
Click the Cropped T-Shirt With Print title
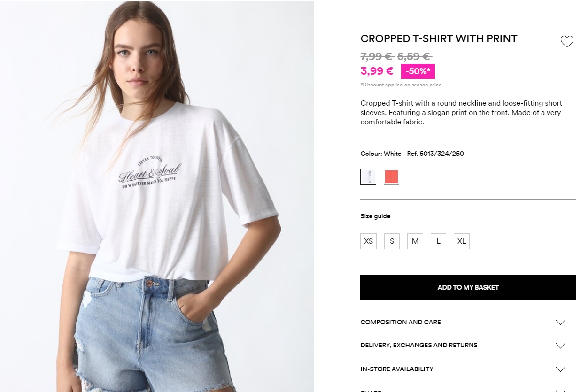(439, 39)
